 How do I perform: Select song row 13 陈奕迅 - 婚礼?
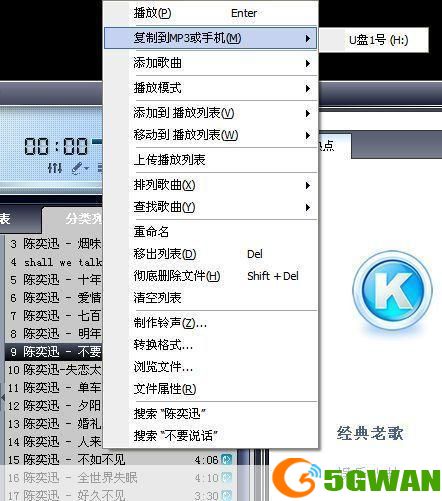pyautogui.click(x=54, y=424)
